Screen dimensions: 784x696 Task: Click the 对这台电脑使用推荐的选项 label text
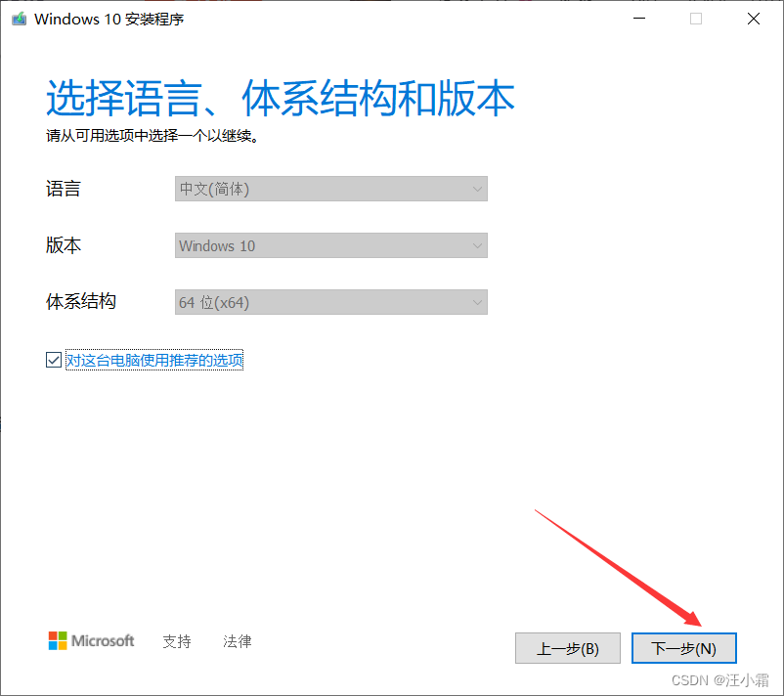tap(154, 360)
